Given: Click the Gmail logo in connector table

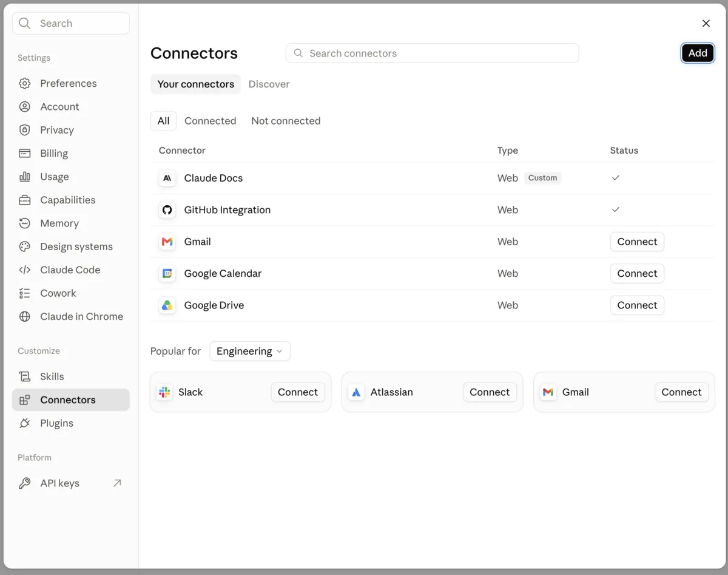Looking at the screenshot, I should point(167,242).
